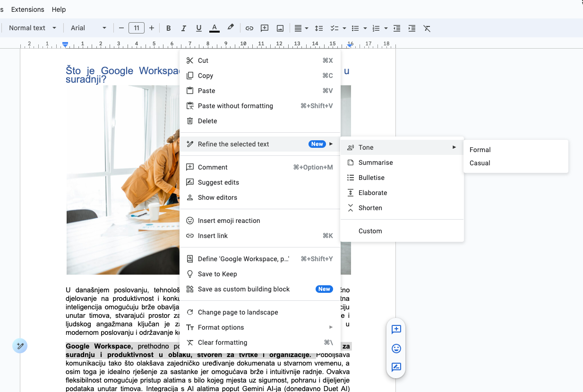Select Shorten in refine submenu

coord(402,208)
